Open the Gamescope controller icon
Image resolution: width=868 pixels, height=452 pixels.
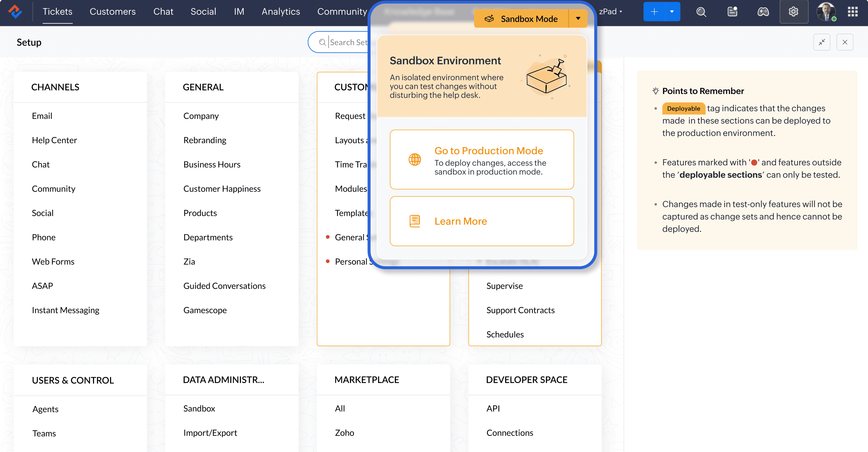coord(763,12)
